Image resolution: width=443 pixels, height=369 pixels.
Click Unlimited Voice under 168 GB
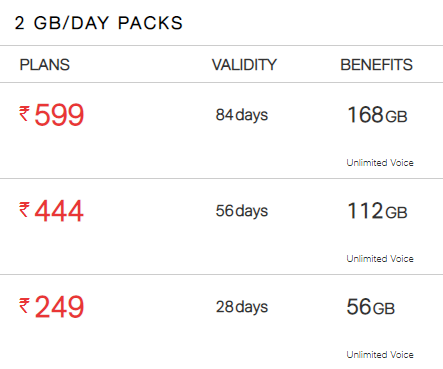click(x=380, y=163)
